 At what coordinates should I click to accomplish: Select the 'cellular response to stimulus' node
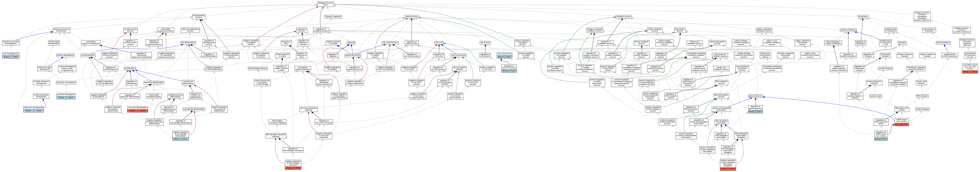(333, 43)
